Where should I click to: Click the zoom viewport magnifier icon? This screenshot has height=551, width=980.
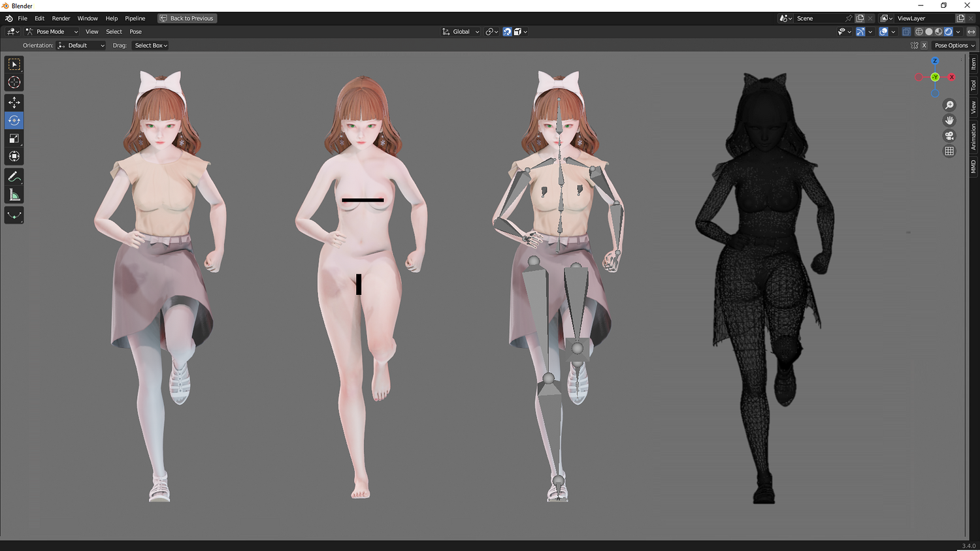click(949, 105)
